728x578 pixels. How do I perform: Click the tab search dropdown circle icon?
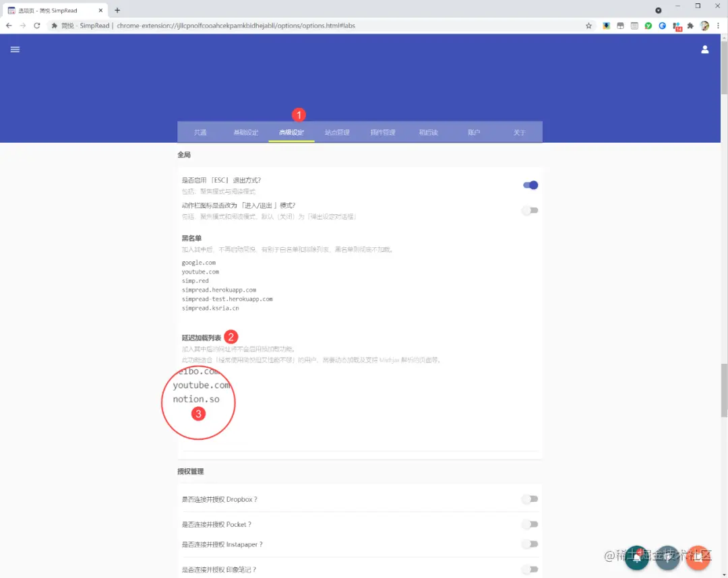659,10
